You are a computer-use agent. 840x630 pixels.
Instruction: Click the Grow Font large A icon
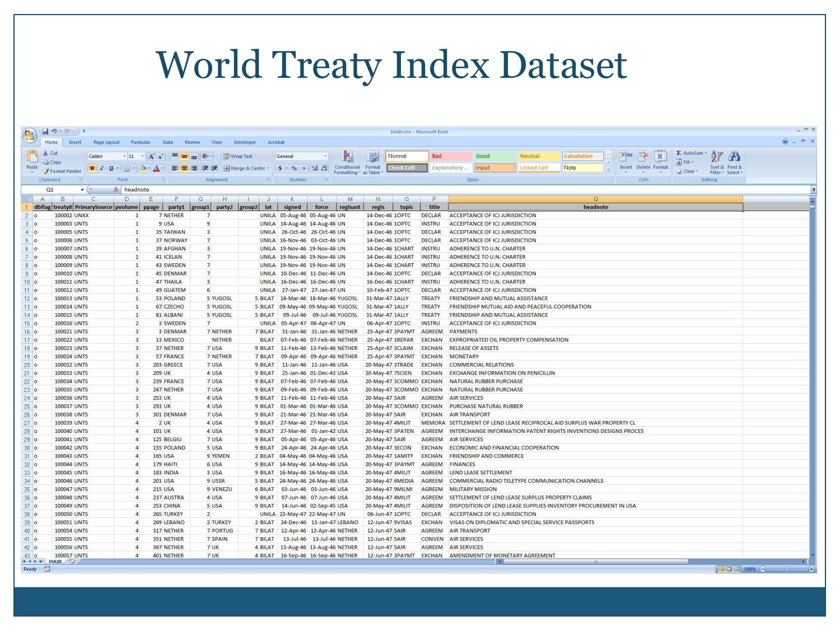[x=151, y=156]
